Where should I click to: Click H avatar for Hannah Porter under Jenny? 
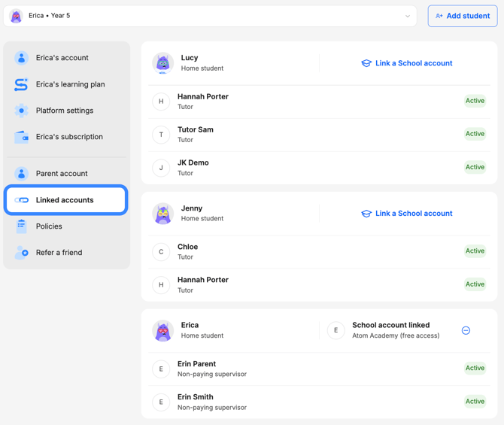pos(161,285)
